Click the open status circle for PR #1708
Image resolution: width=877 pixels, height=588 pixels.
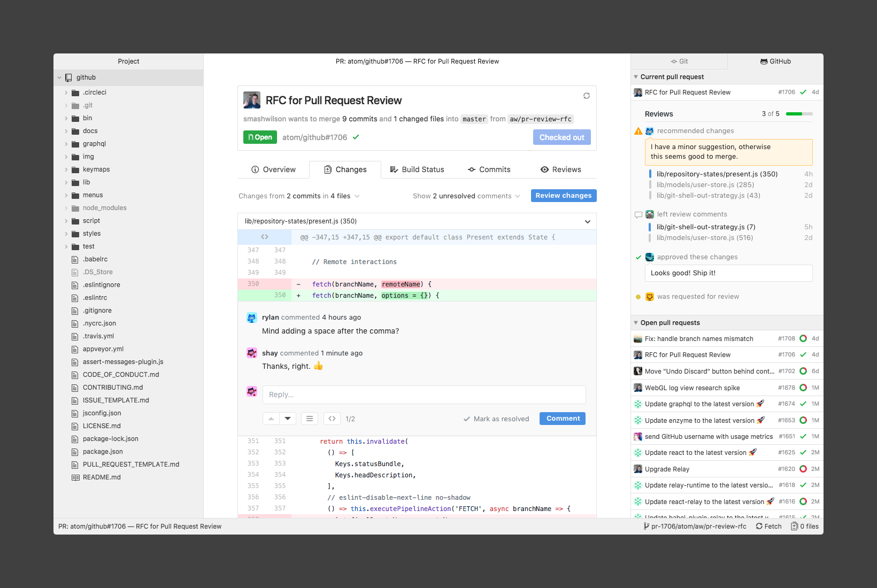coord(803,338)
